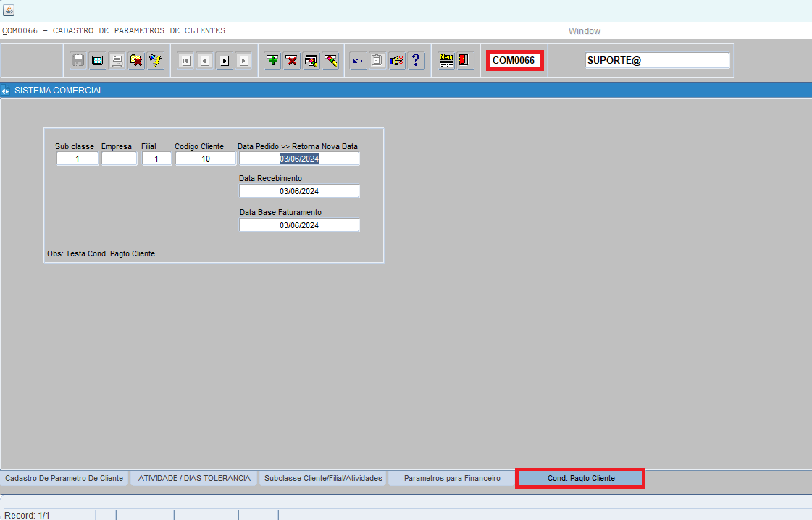This screenshot has height=520, width=812.
Task: Go to first record arrow button
Action: (186, 61)
